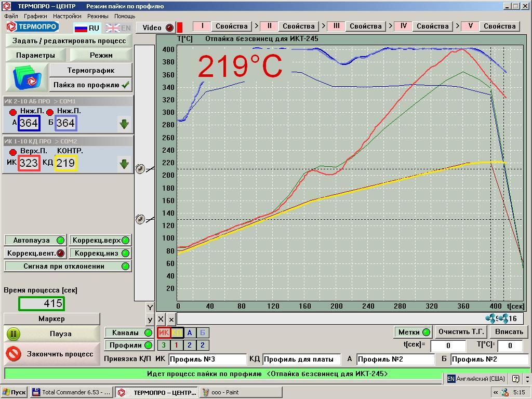532x399 pixels.
Task: Toggle red ИК channel swatch
Action: 164,333
